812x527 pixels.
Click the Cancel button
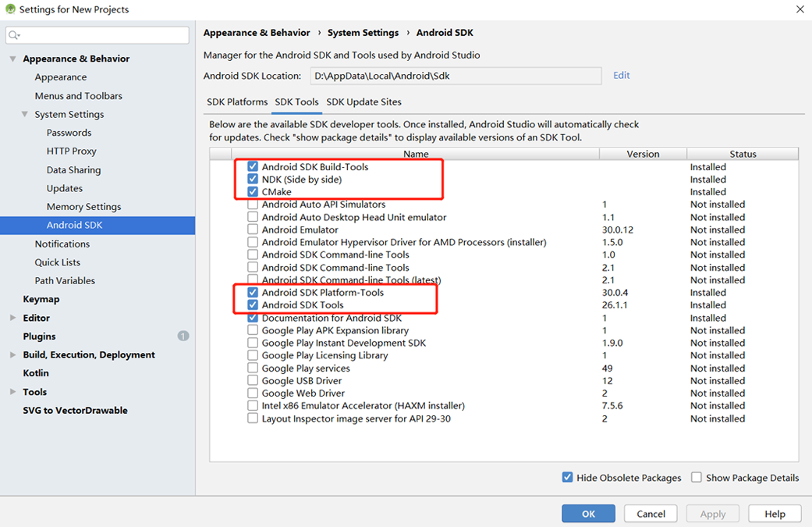(x=651, y=514)
